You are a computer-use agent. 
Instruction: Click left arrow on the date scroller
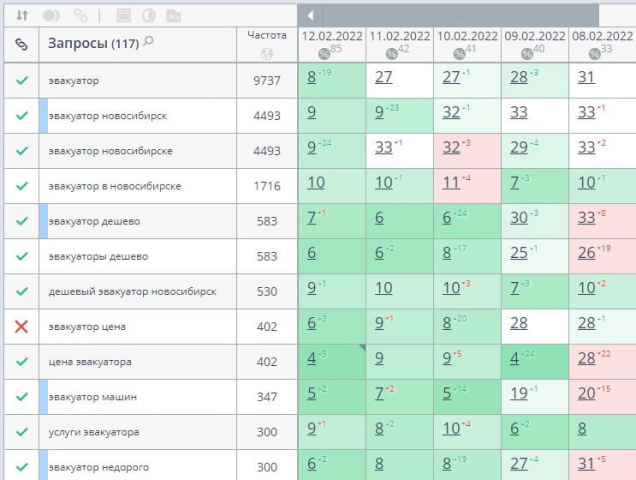pyautogui.click(x=310, y=15)
